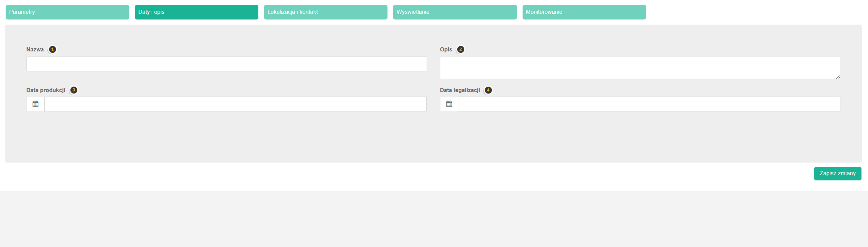Click the Data produkcji label text
Screen dimensions: 868x247
coord(46,90)
